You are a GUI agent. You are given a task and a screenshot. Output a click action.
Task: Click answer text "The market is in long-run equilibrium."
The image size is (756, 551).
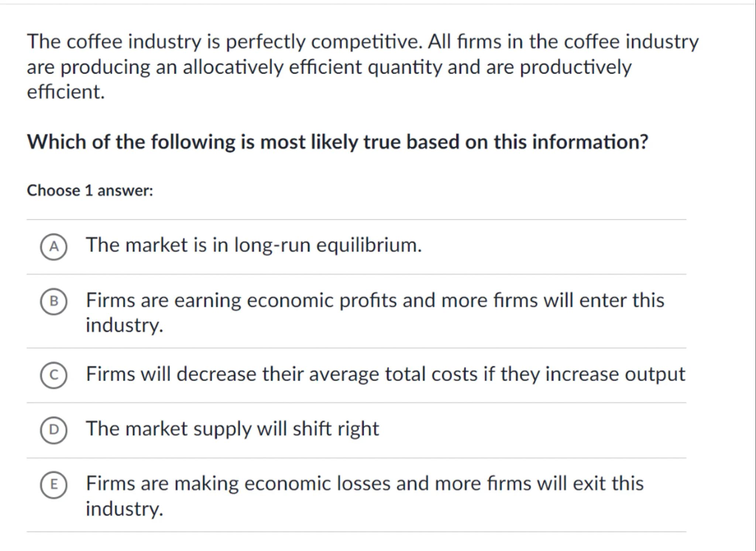254,245
